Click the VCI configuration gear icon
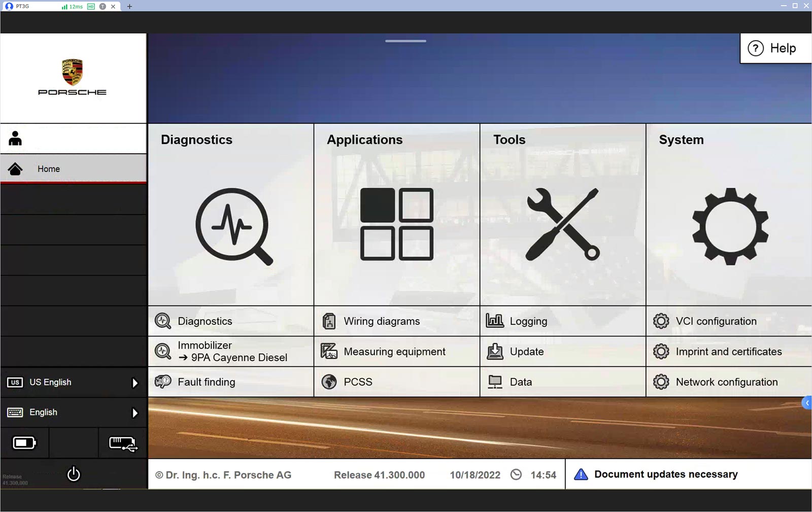Viewport: 812px width, 512px height. pyautogui.click(x=661, y=321)
